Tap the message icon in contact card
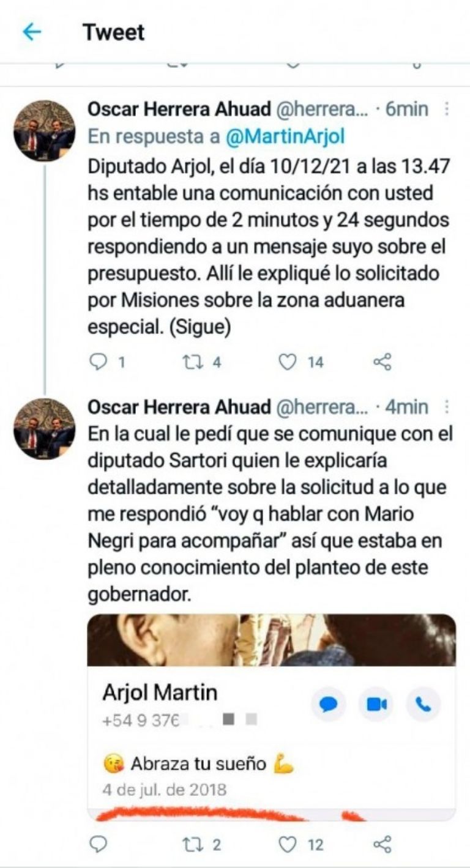 (x=329, y=705)
